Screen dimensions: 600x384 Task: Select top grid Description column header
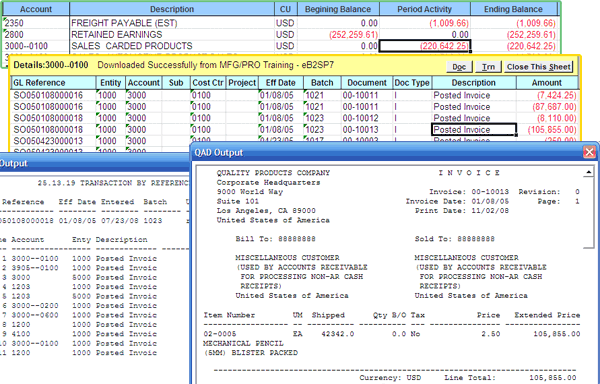coord(172,9)
